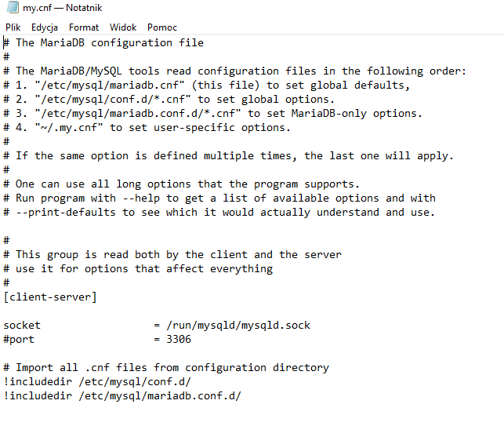
Task: Click the "~/.my.cnf" user-specific options line
Action: coord(149,127)
